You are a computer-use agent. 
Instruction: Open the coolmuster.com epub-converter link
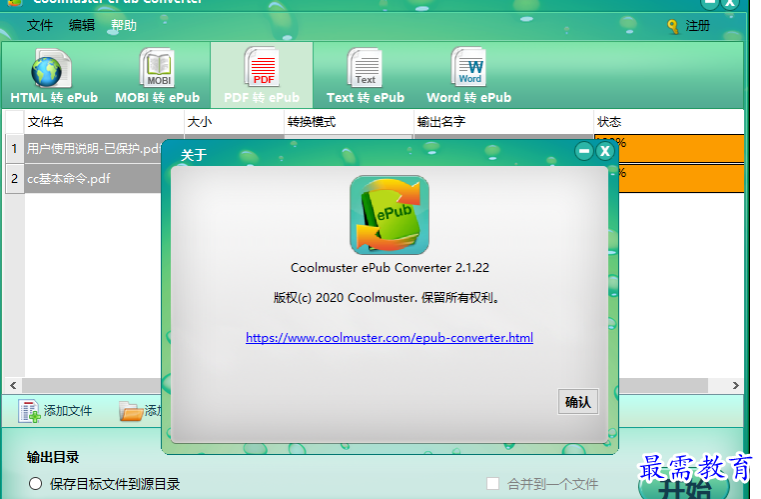(389, 338)
